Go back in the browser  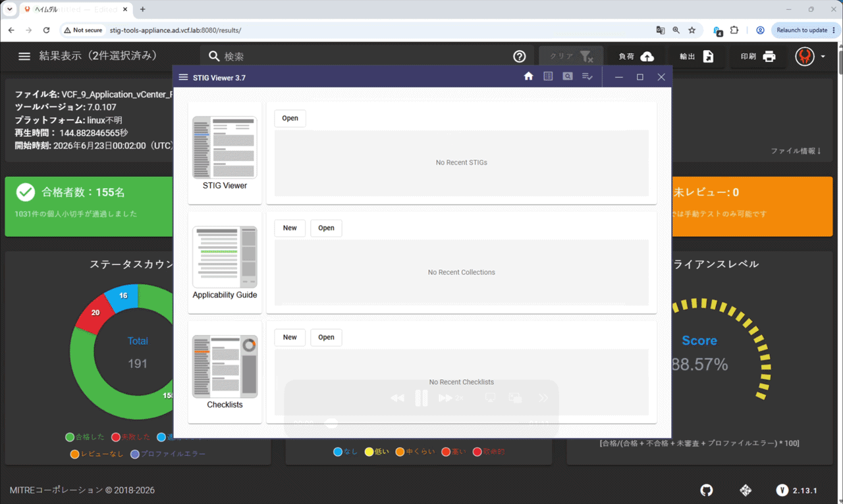(x=11, y=30)
